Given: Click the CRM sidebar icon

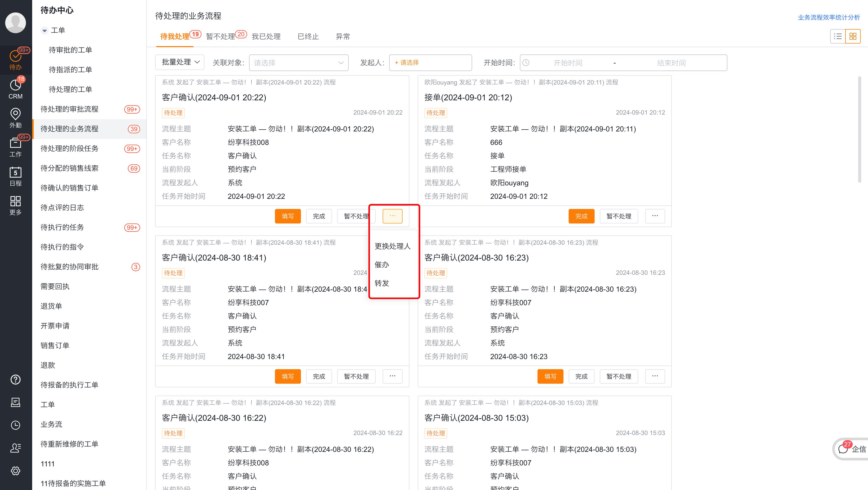Looking at the screenshot, I should coord(16,88).
